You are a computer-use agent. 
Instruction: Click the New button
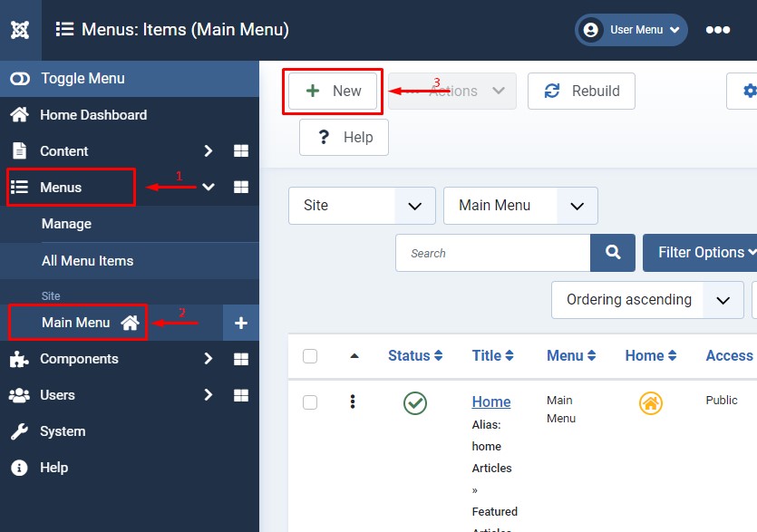(x=333, y=91)
